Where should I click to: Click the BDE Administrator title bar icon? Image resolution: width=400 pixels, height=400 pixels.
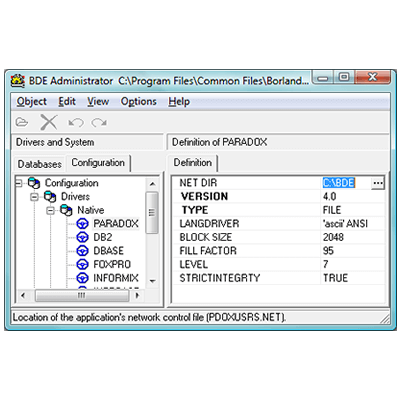tap(18, 81)
